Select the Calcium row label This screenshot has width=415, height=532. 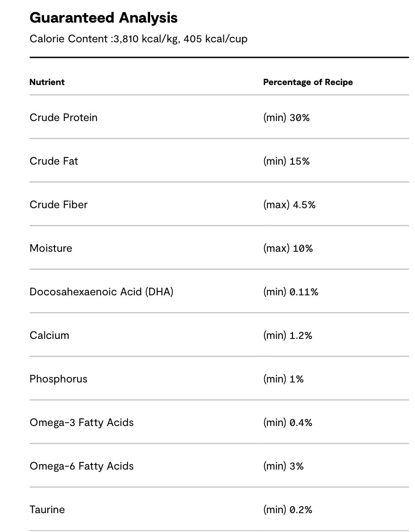[49, 335]
